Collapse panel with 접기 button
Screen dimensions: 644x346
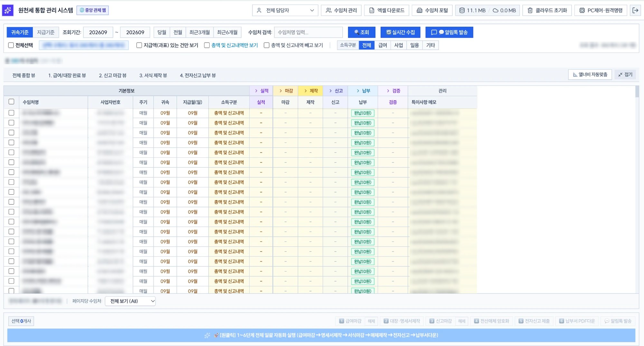pos(625,74)
